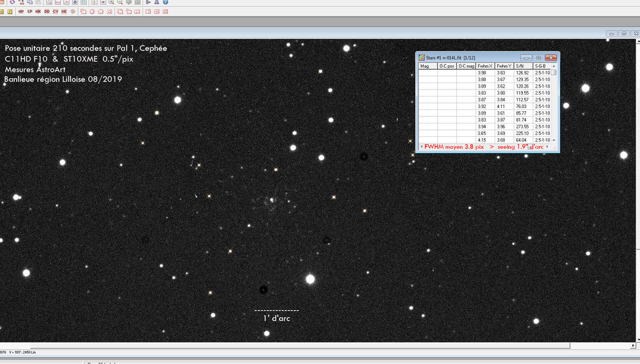Image resolution: width=640 pixels, height=364 pixels.
Task: Click the Stars window title bar icon
Action: pyautogui.click(x=422, y=58)
